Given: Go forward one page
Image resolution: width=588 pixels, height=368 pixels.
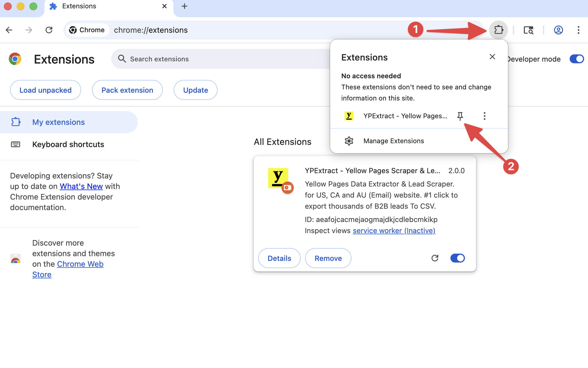Looking at the screenshot, I should [x=29, y=30].
